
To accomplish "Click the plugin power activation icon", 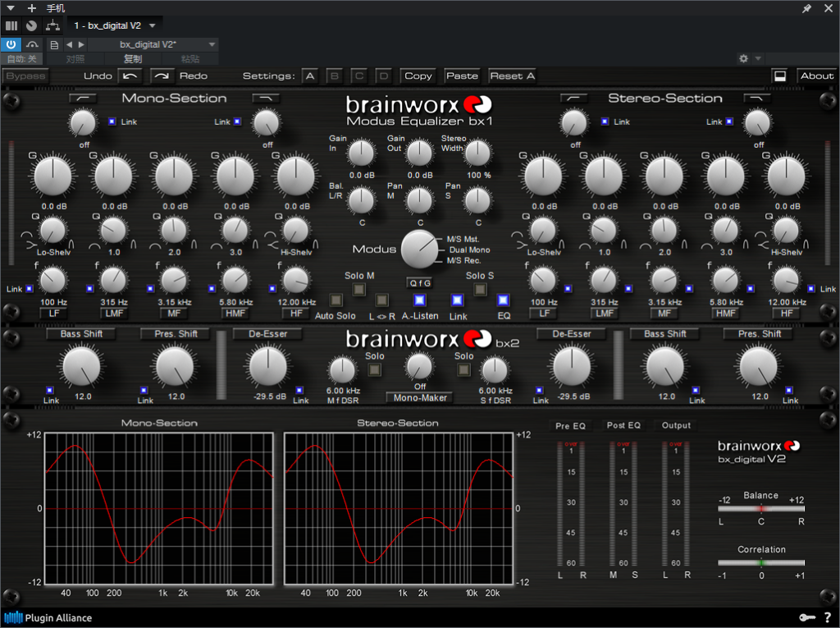I will tap(11, 44).
